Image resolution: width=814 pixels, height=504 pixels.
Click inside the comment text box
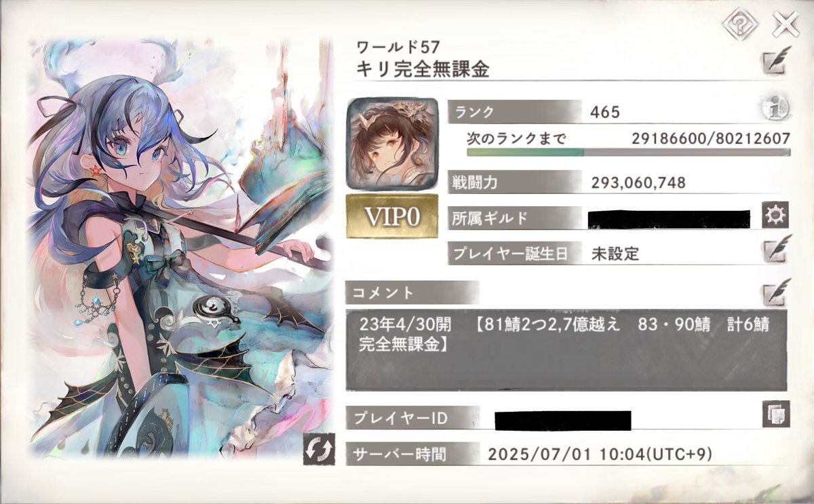point(566,350)
